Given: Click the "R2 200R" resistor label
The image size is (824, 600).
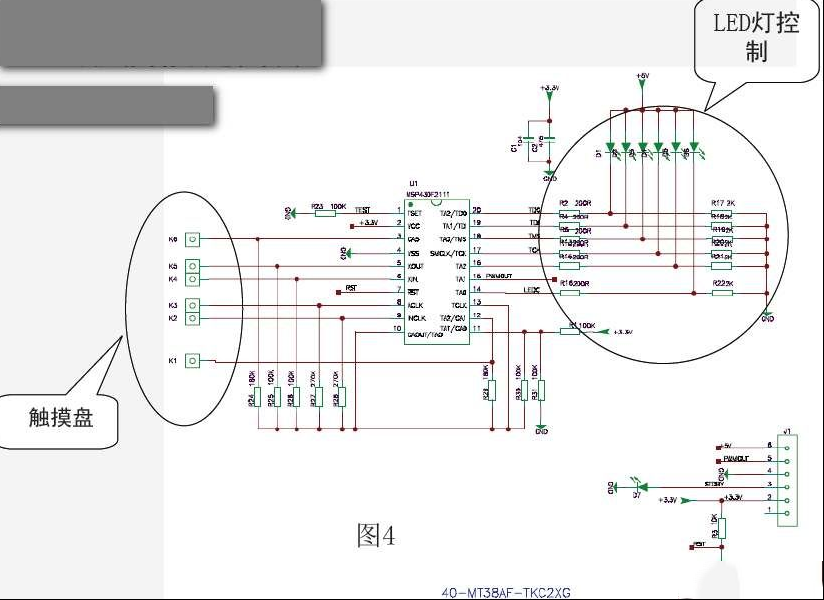Looking at the screenshot, I should [575, 203].
